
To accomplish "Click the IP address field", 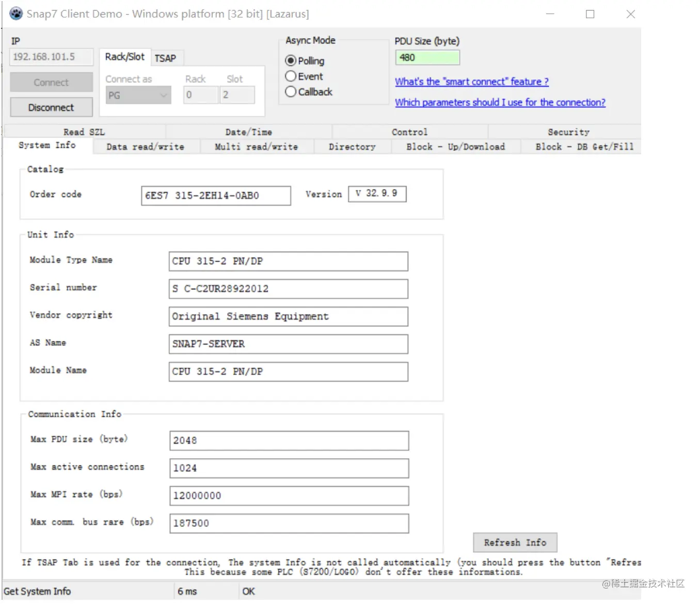I will pyautogui.click(x=51, y=57).
